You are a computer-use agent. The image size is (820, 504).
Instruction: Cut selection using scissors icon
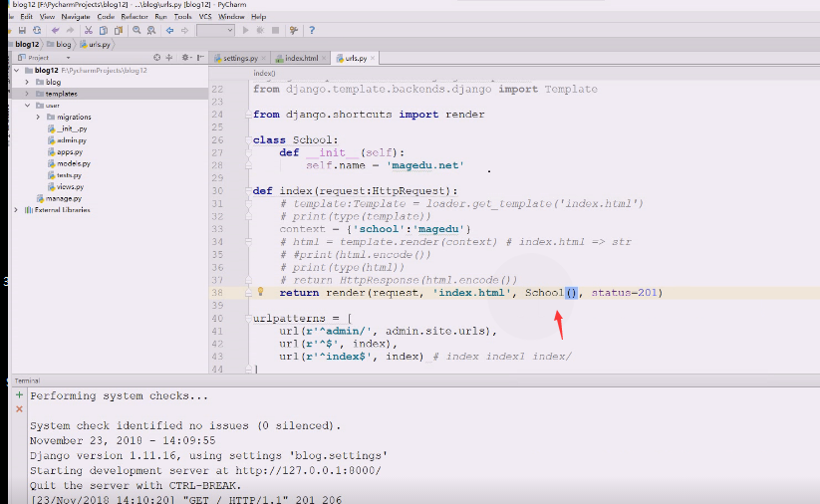[x=89, y=30]
